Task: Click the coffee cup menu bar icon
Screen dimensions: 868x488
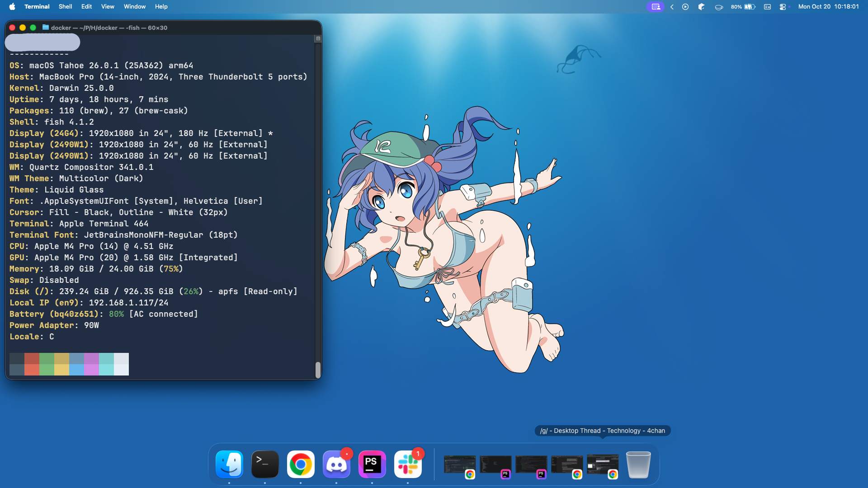Action: tap(718, 7)
